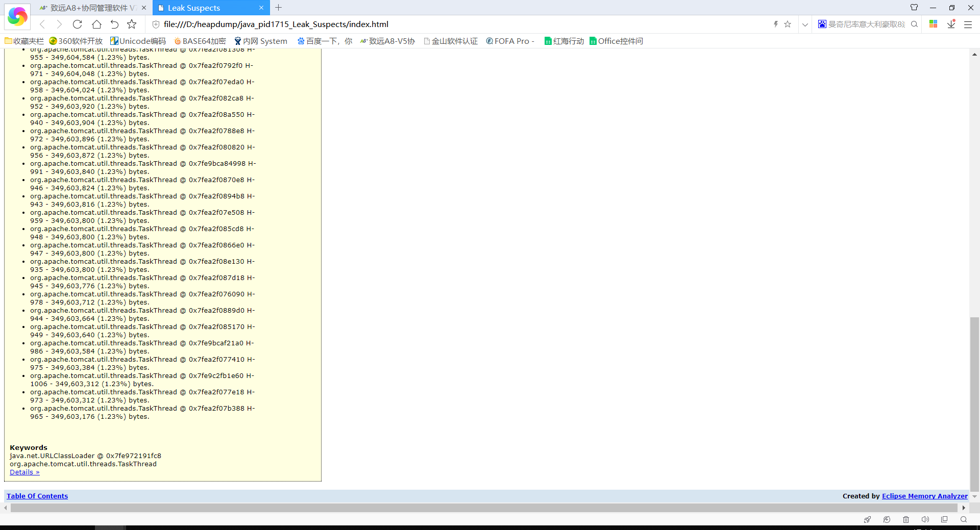This screenshot has width=980, height=530.
Task: Click the rocket accelerator icon in status bar
Action: 867,519
